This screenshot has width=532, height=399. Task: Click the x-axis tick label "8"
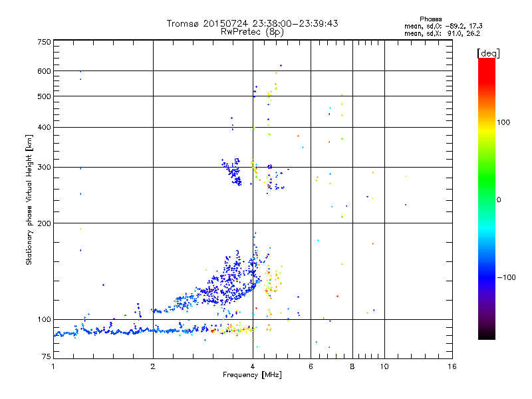tap(352, 366)
